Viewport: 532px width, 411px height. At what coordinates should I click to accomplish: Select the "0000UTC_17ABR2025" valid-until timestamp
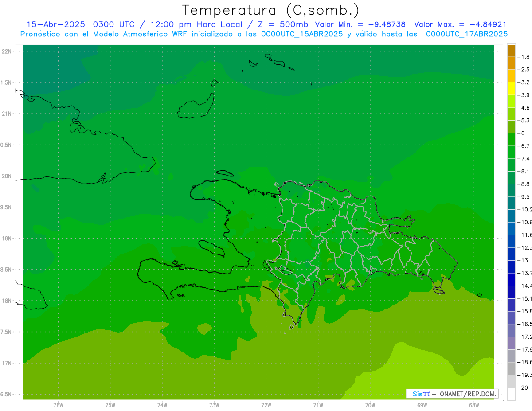[467, 34]
